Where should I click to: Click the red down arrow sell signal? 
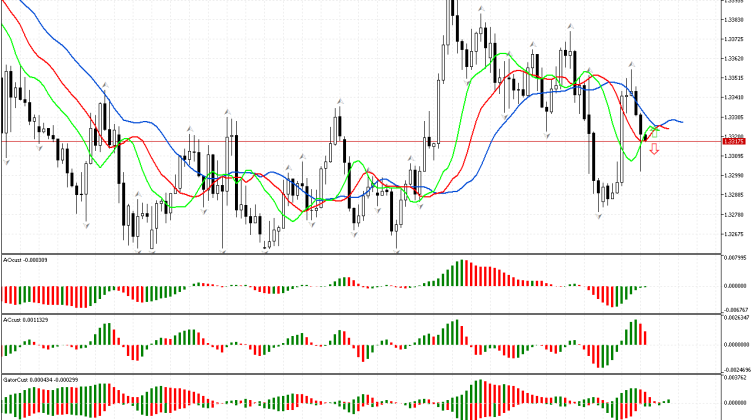coord(654,150)
